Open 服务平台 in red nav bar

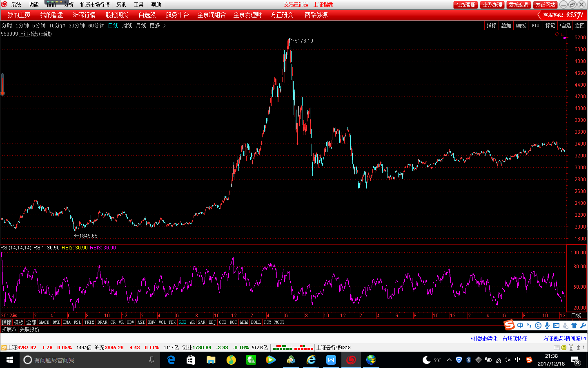coord(177,15)
